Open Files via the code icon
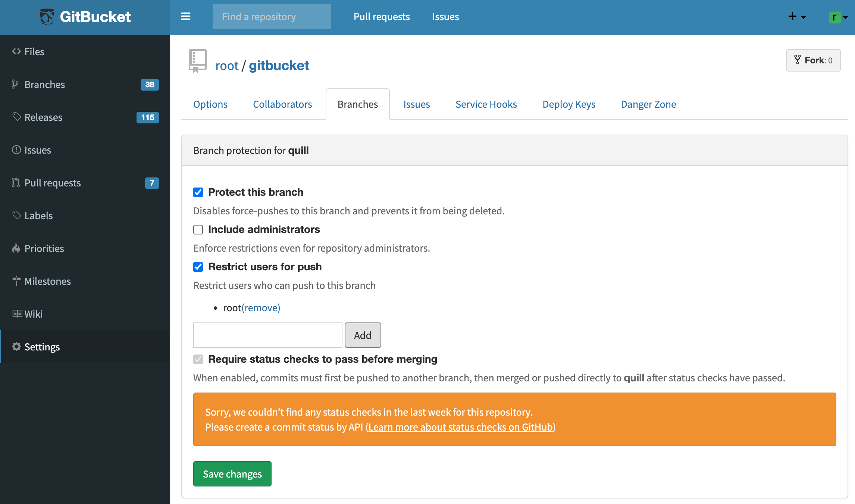The image size is (855, 504). 16,51
